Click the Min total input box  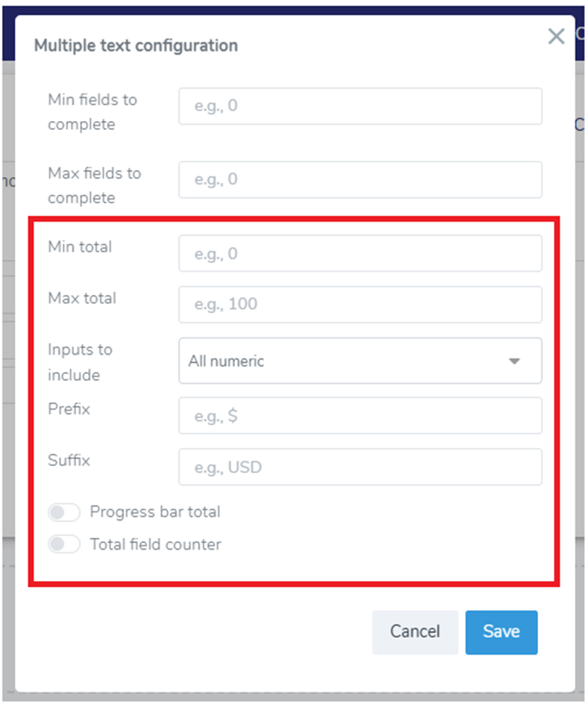(360, 254)
